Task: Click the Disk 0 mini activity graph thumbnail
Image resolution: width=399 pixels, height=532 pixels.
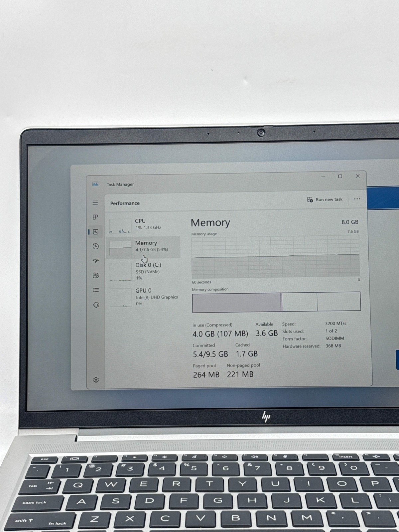Action: (x=121, y=272)
